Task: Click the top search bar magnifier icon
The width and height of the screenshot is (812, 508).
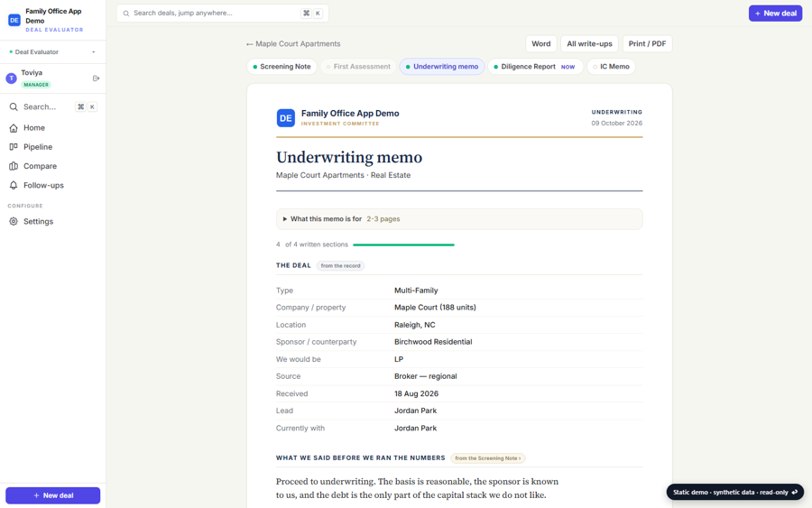Action: point(125,14)
